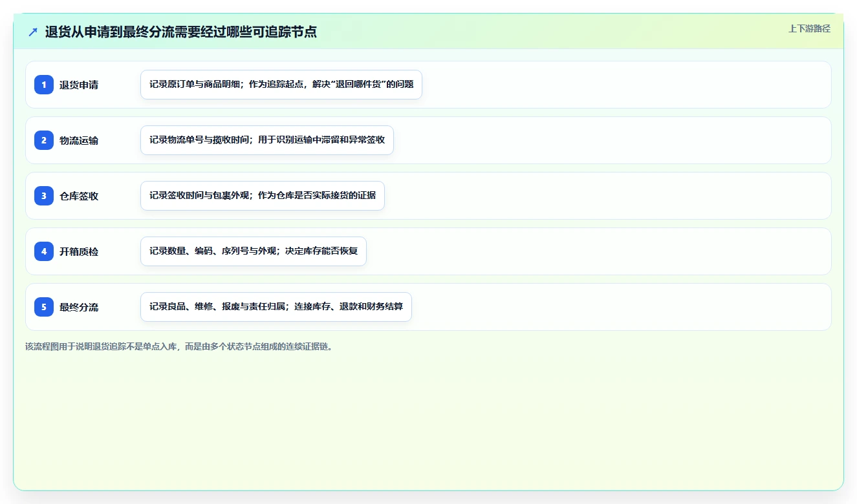Open the 记录物流单号与揽收时间 description box

[267, 140]
